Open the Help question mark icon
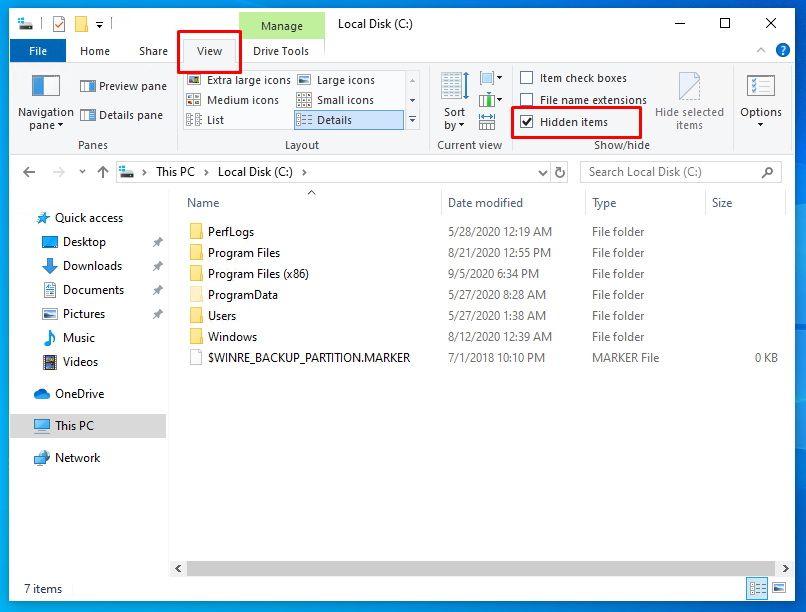806x612 pixels. point(782,50)
